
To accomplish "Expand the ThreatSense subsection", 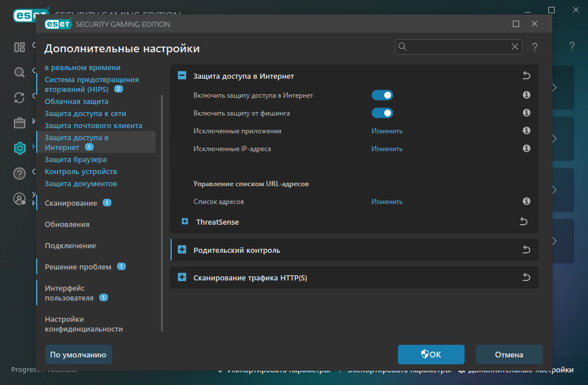I will pos(185,221).
